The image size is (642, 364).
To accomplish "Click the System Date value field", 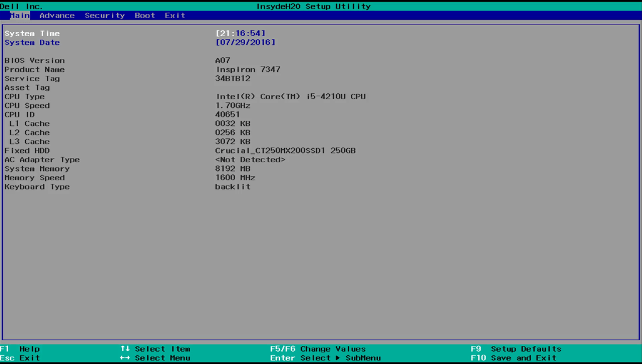I will [245, 43].
